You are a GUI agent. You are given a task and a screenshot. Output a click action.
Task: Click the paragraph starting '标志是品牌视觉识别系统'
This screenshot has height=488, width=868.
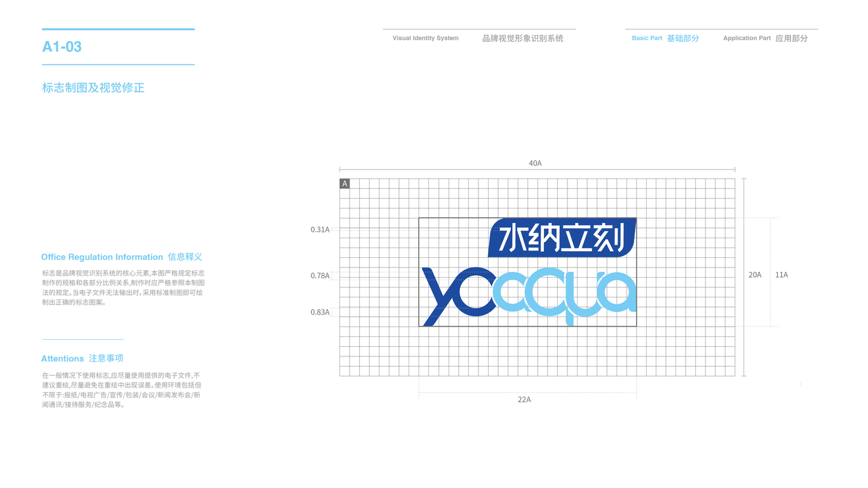pyautogui.click(x=123, y=287)
